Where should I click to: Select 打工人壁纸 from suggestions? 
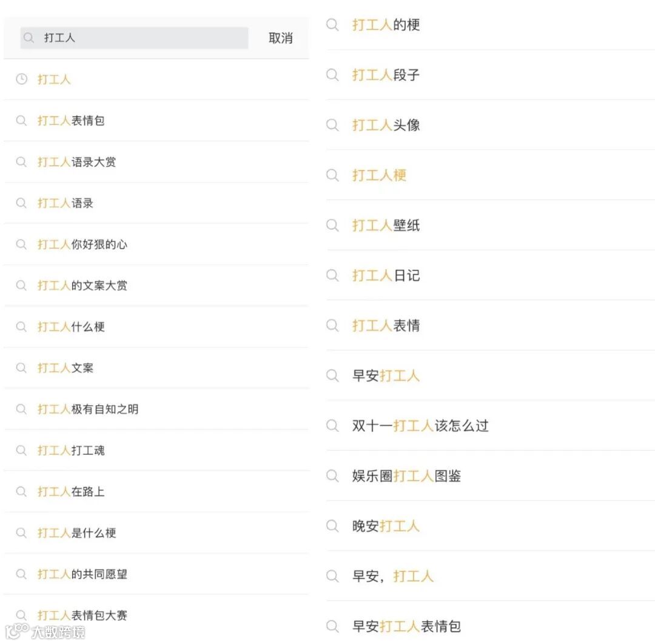(x=491, y=225)
